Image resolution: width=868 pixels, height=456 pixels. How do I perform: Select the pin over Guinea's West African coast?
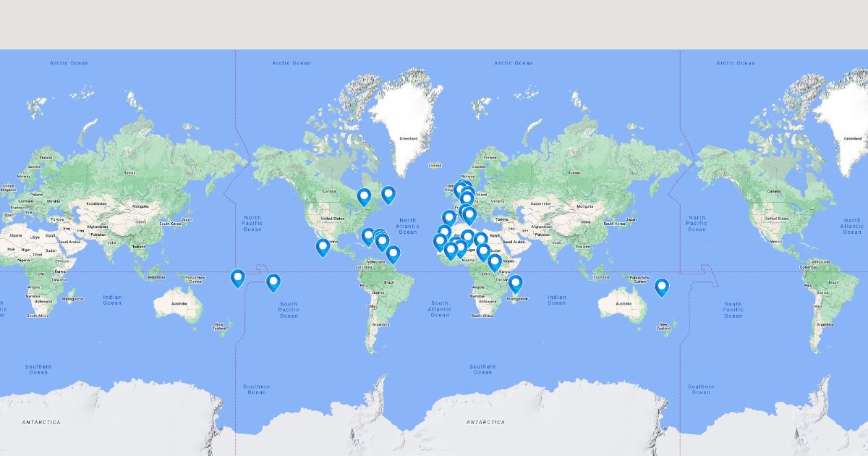point(451,251)
